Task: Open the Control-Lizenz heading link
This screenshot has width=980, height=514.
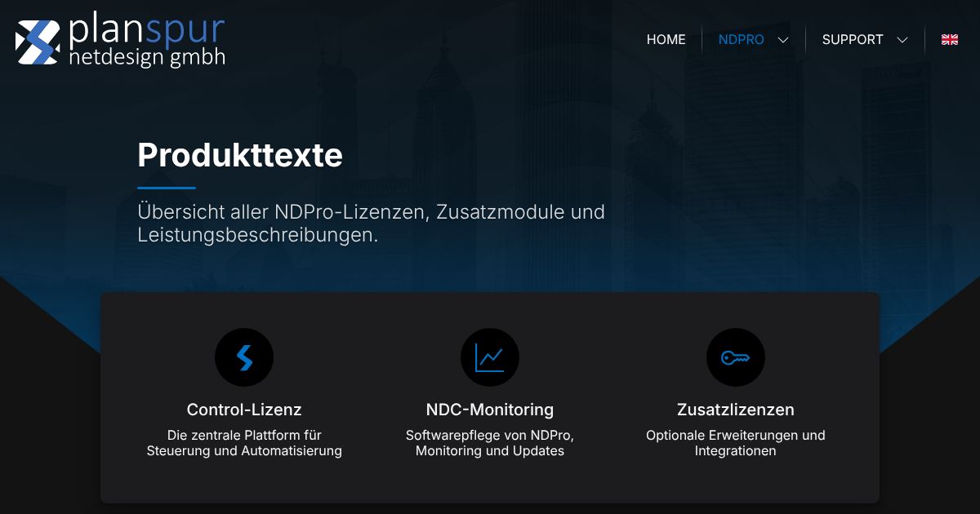Action: (244, 410)
